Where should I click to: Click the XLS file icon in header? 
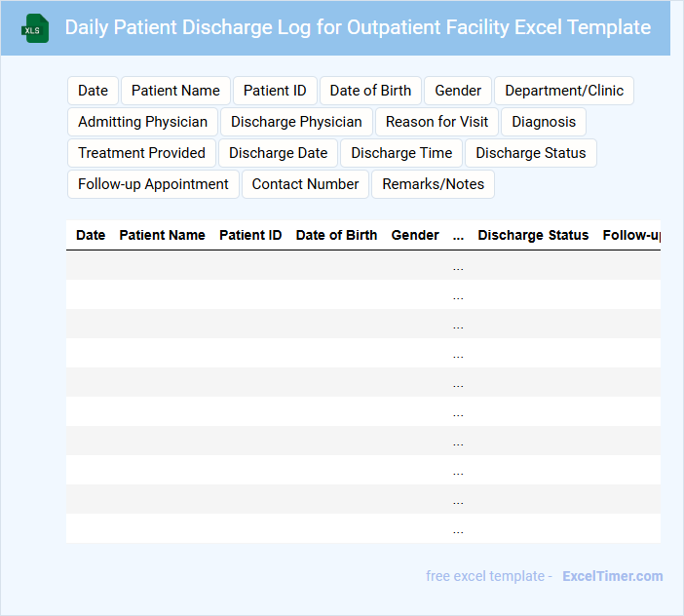(36, 28)
